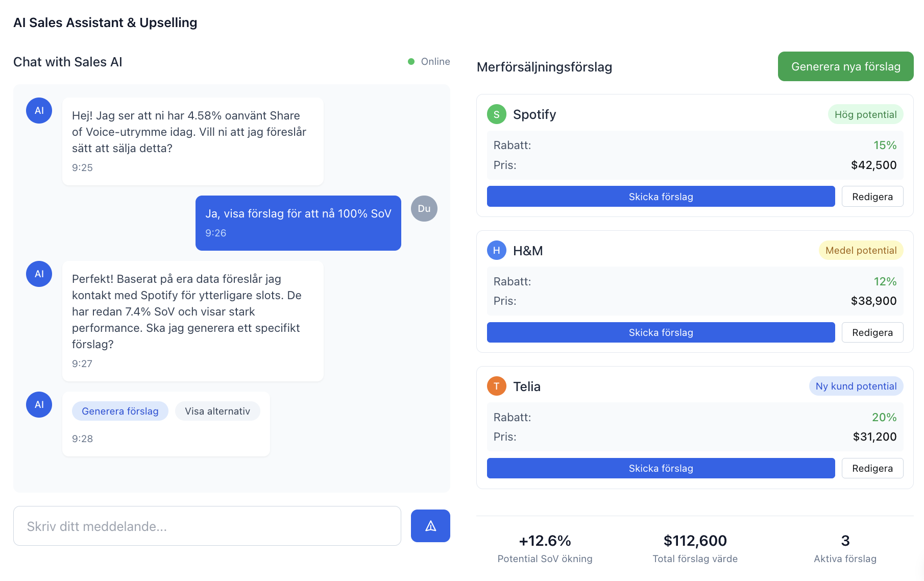Click the Du user avatar
This screenshot has width=924, height=581.
(424, 208)
